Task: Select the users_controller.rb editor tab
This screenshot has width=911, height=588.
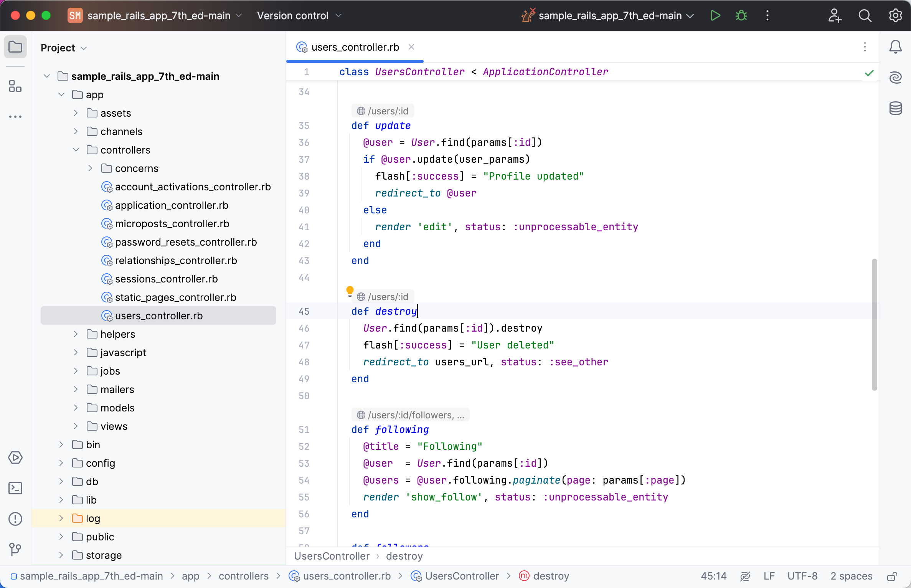Action: click(x=355, y=47)
